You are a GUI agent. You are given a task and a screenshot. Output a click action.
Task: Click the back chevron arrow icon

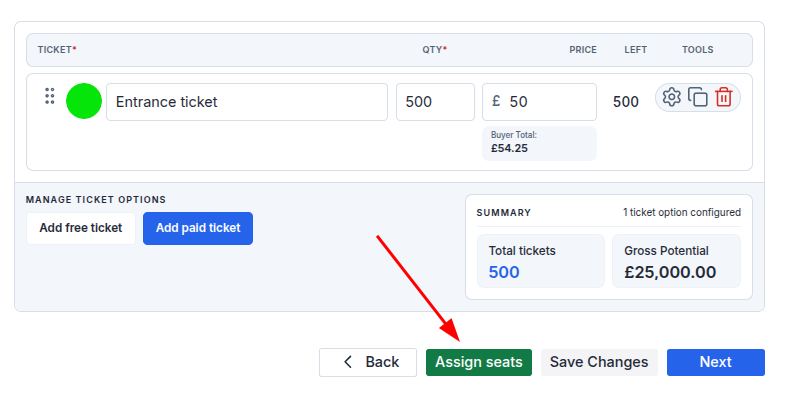pyautogui.click(x=348, y=362)
